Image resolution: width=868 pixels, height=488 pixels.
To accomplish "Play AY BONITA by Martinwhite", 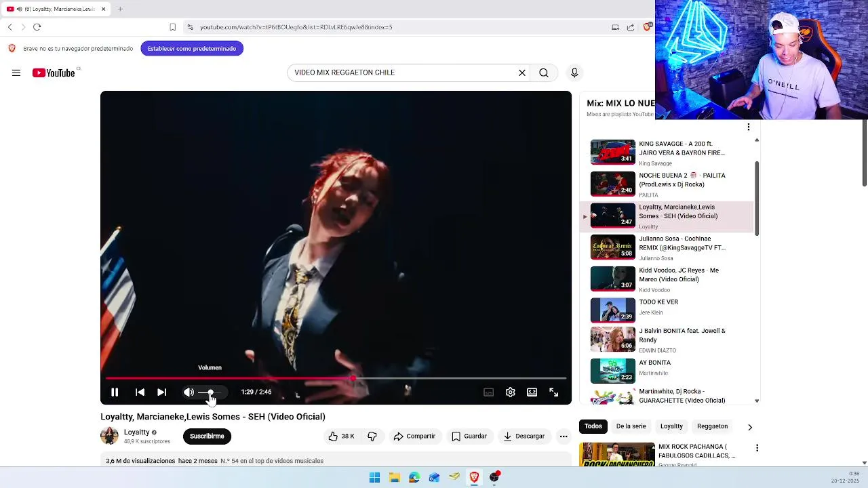I will click(x=668, y=371).
